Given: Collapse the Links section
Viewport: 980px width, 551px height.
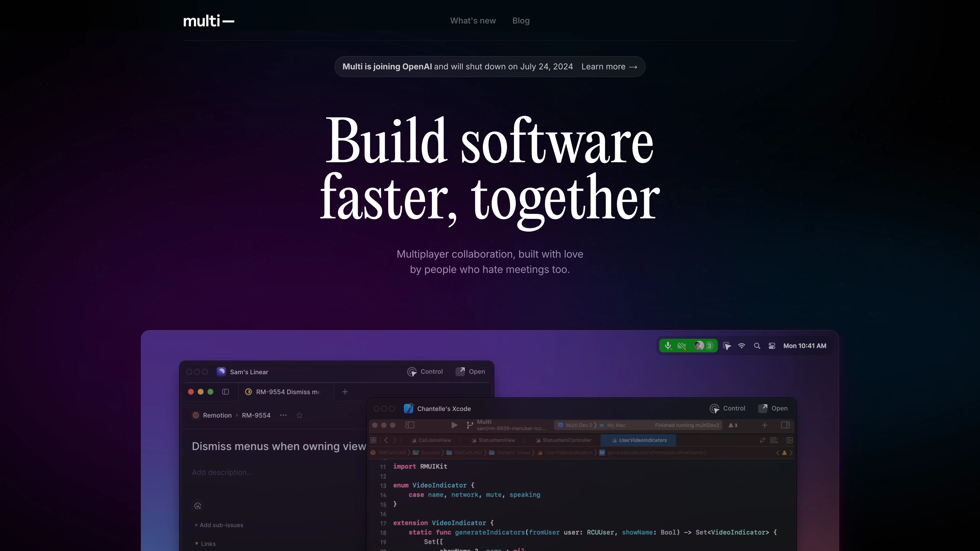Looking at the screenshot, I should pos(205,544).
